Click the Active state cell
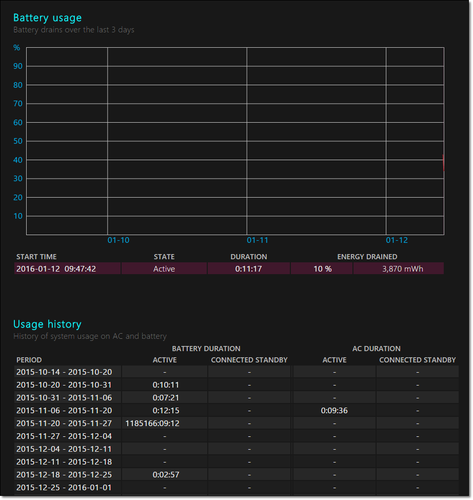 (164, 269)
